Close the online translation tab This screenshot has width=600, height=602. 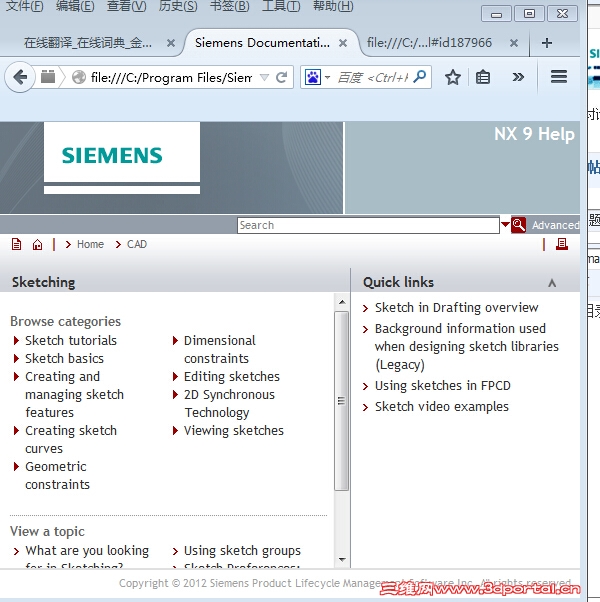(171, 43)
